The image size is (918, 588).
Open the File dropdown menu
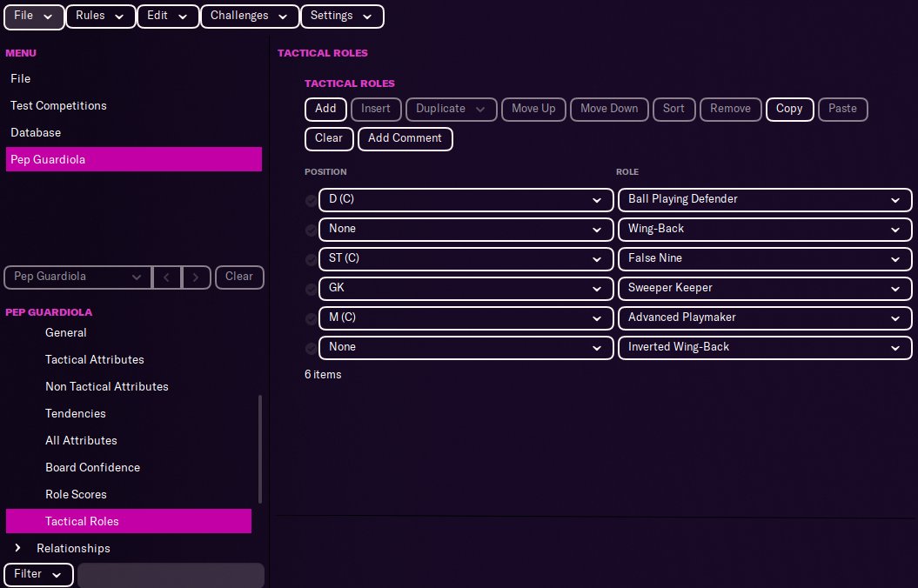coord(33,16)
